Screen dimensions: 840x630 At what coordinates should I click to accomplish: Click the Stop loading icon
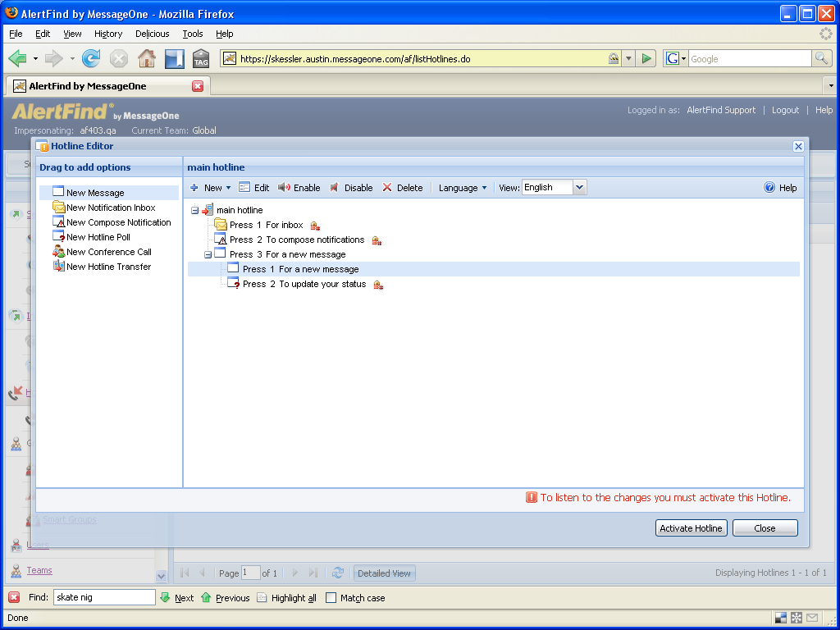118,58
